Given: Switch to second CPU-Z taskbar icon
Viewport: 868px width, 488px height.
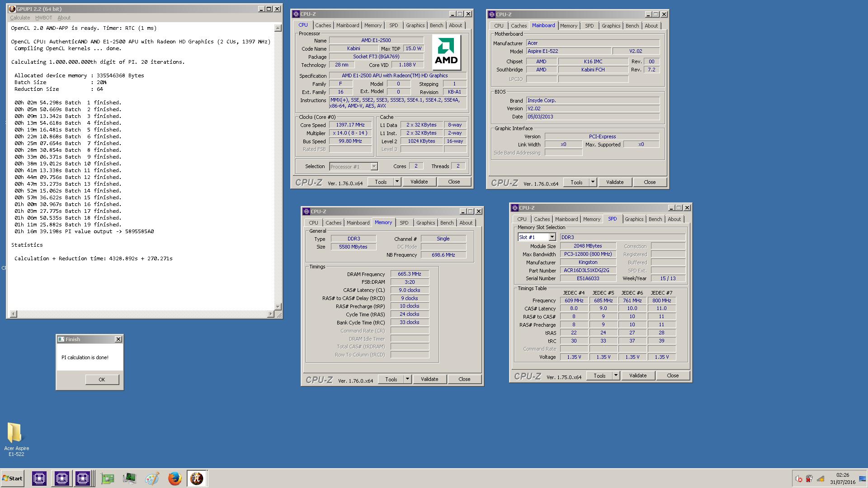Looking at the screenshot, I should (x=61, y=479).
